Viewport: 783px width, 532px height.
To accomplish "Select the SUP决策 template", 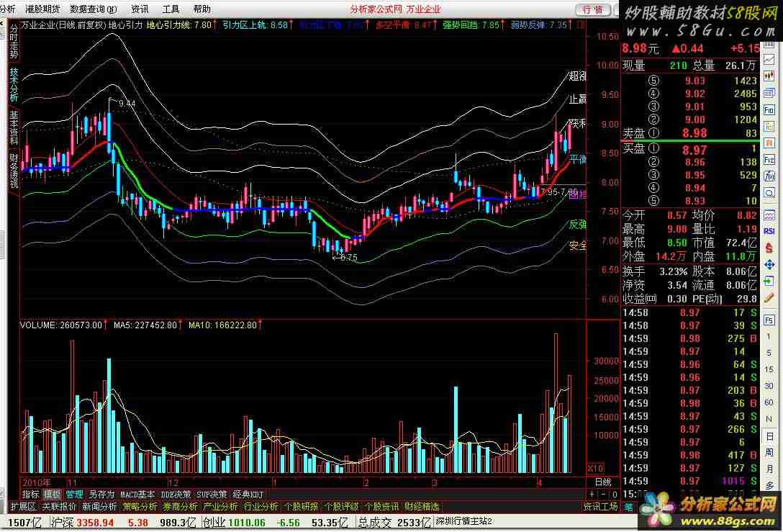I will click(x=212, y=495).
